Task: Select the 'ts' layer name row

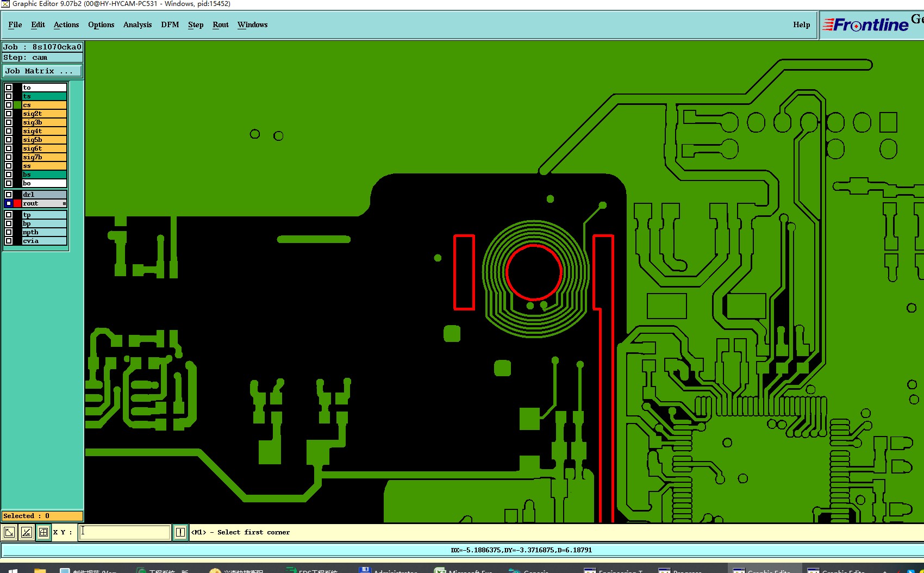Action: click(44, 96)
